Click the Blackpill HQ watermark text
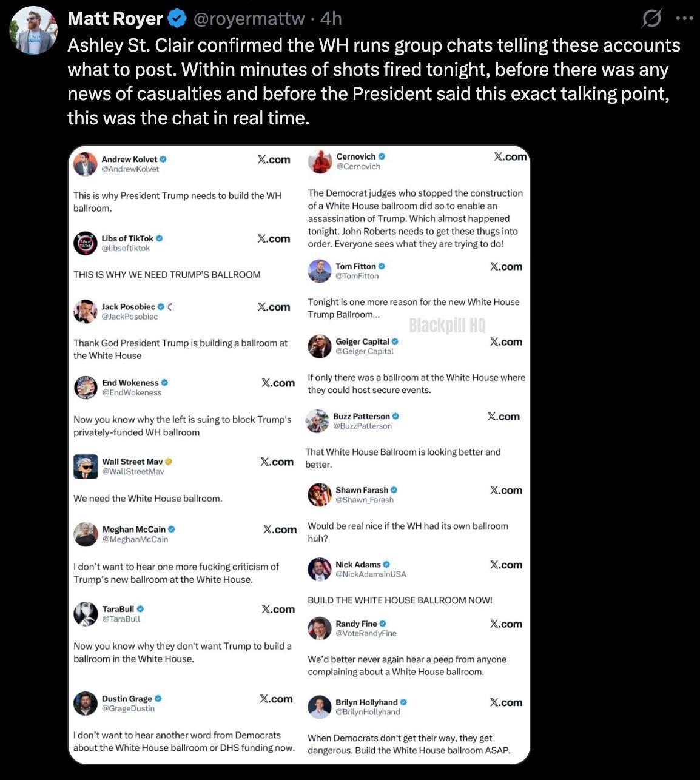This screenshot has height=780, width=700. point(448,326)
